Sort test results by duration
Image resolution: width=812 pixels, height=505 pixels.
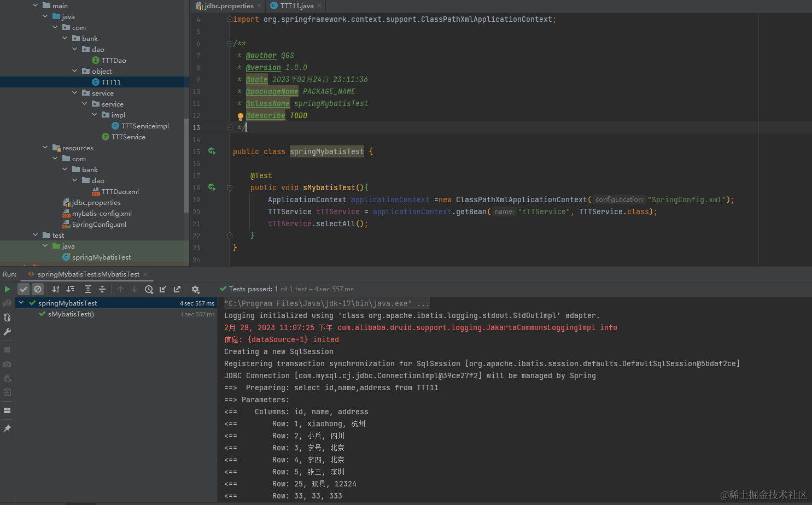tap(70, 289)
